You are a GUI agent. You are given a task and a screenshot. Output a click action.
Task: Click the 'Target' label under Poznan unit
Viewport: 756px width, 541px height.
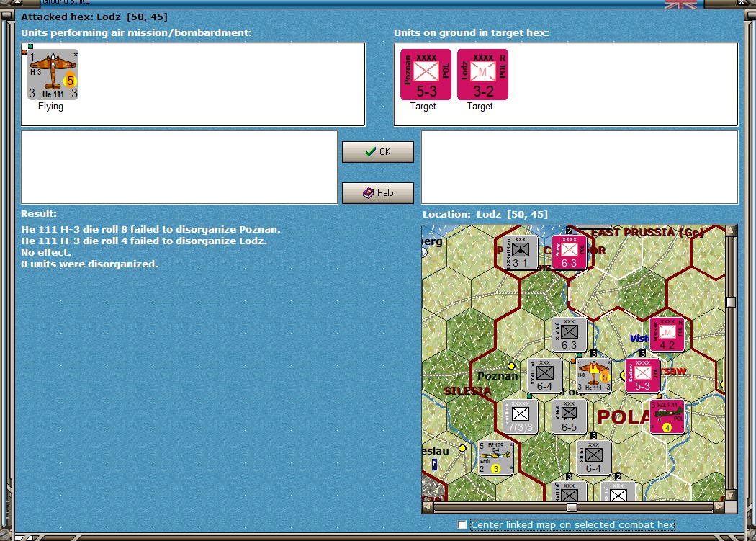pos(423,106)
